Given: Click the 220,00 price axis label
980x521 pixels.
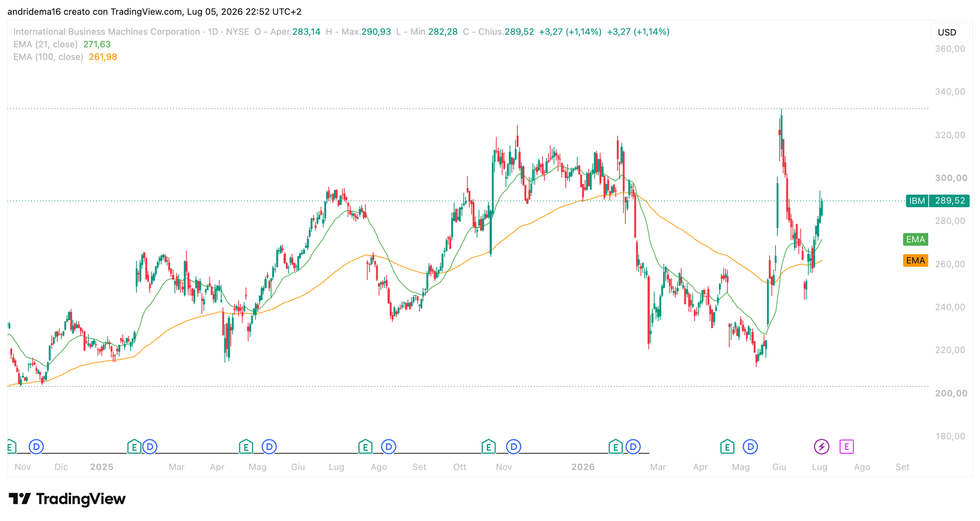Looking at the screenshot, I should 950,350.
